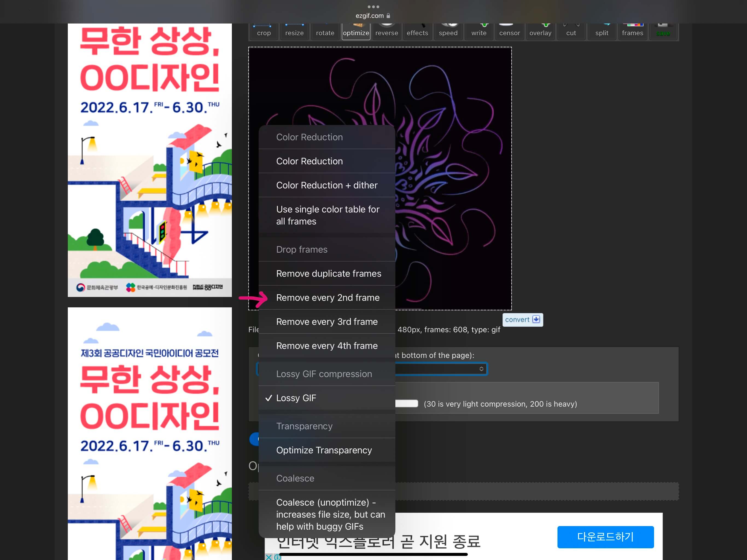Click the convert button

pos(523,320)
